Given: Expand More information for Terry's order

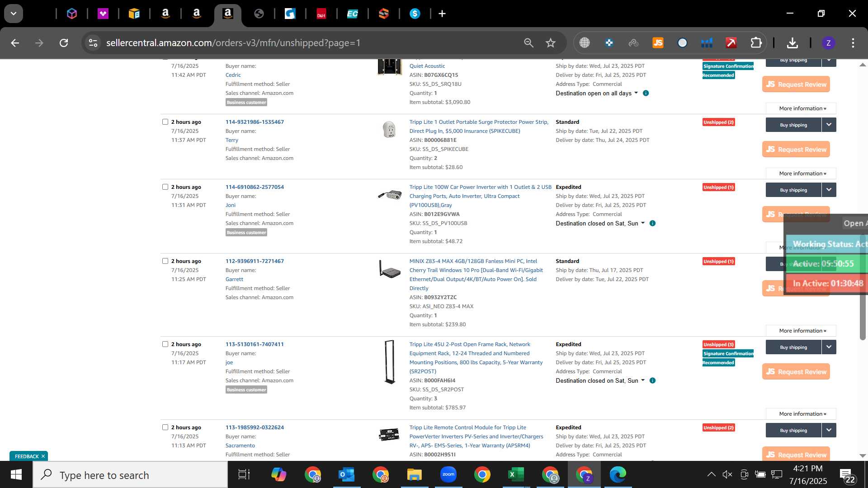Looking at the screenshot, I should coord(801,174).
